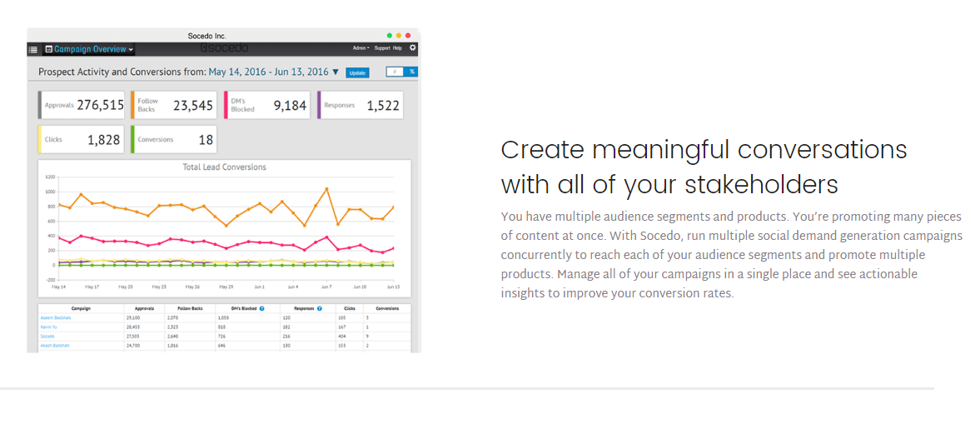Switch the metrics toggle to percent
Screen dimensions: 980x424
tap(411, 72)
